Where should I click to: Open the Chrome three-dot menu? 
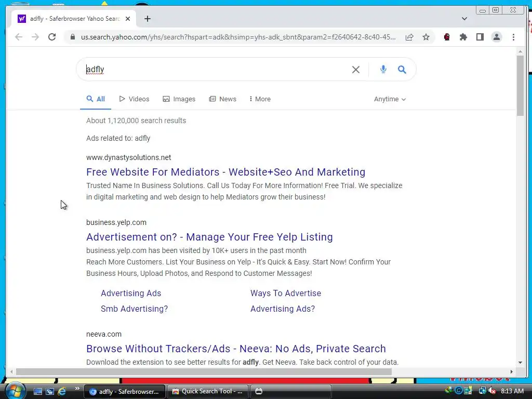[x=513, y=37]
